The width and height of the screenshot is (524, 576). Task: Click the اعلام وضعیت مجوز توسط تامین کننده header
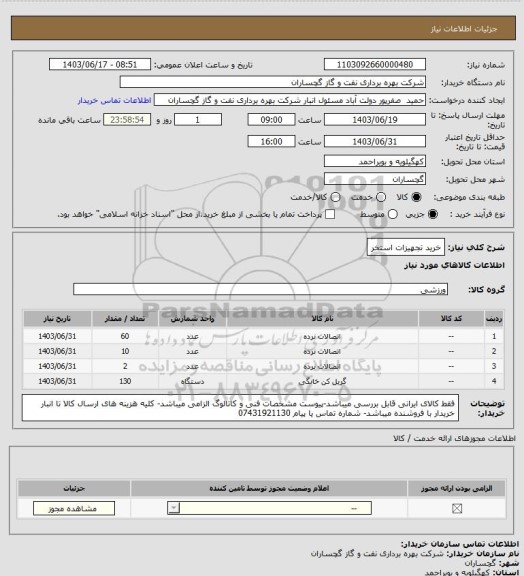point(269,489)
